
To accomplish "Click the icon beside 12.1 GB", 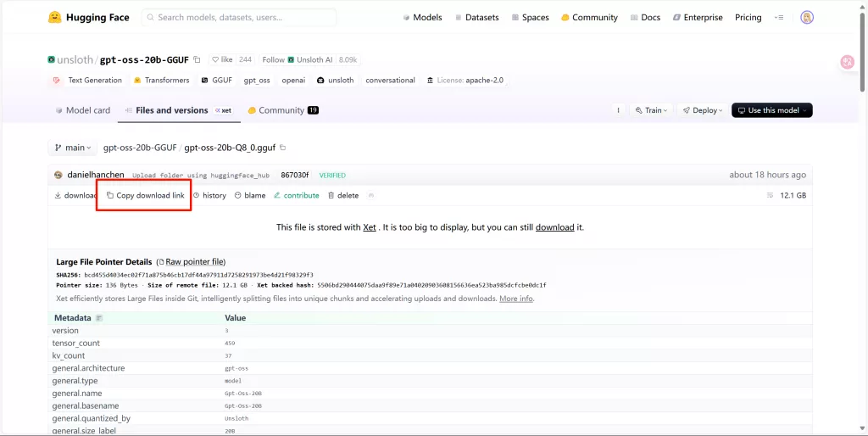I will tap(770, 196).
